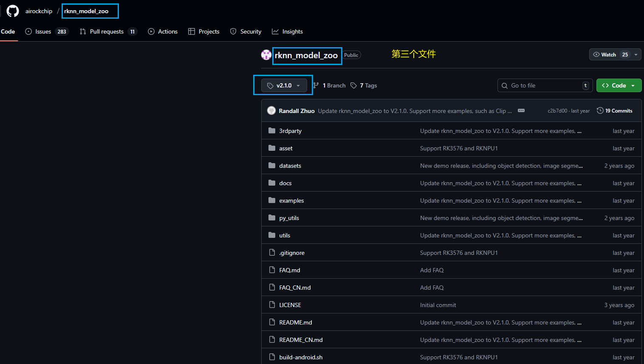Viewport: 644px width, 364px height.
Task: Click the file icon beside LICENSE
Action: (272, 305)
